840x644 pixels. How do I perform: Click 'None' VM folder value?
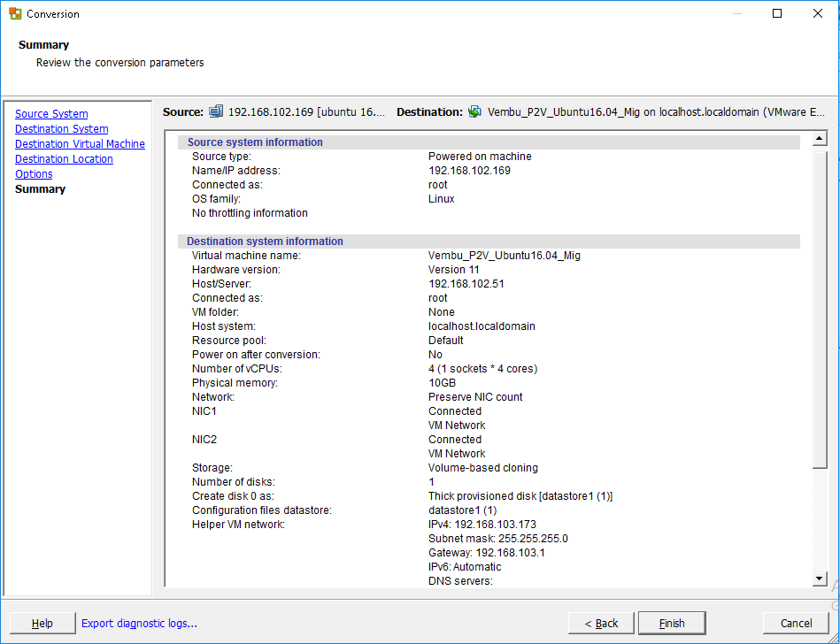pos(442,311)
